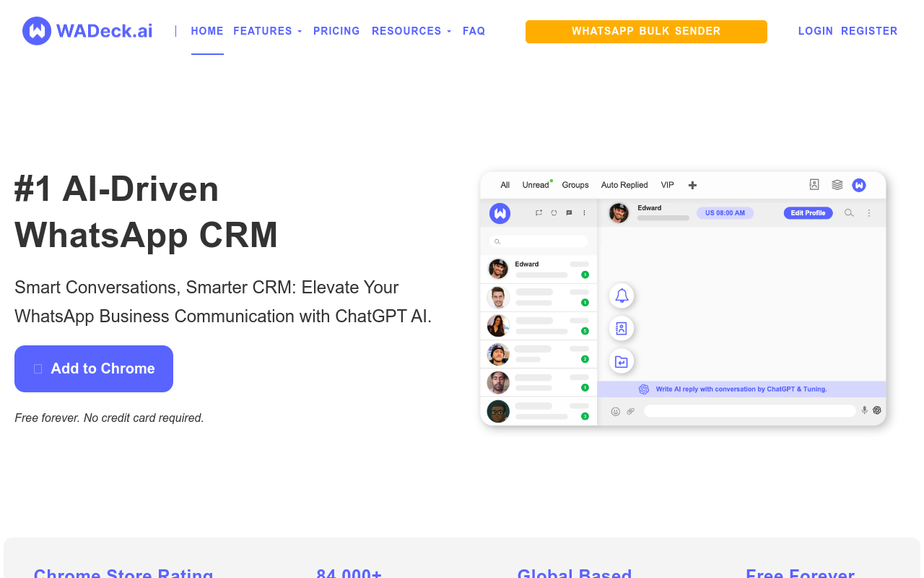Click the search icon in chat header
This screenshot has width=924, height=578.
[849, 213]
